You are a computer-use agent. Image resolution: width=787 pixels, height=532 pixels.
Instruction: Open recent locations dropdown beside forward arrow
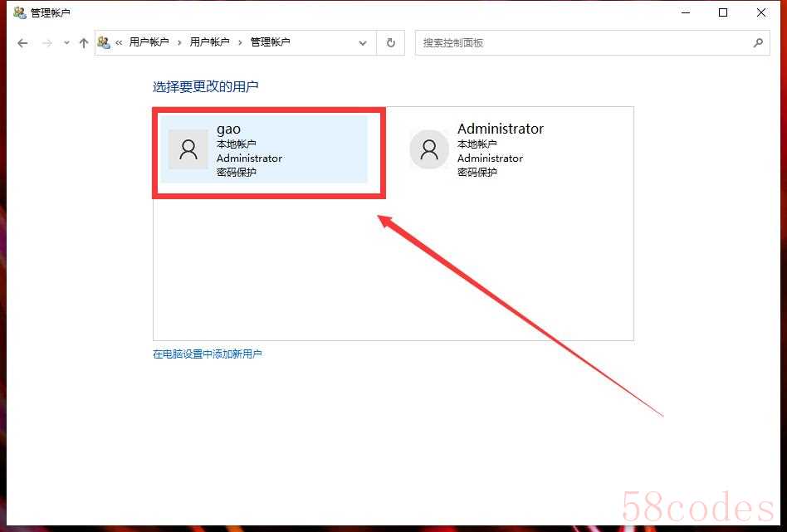[x=66, y=43]
